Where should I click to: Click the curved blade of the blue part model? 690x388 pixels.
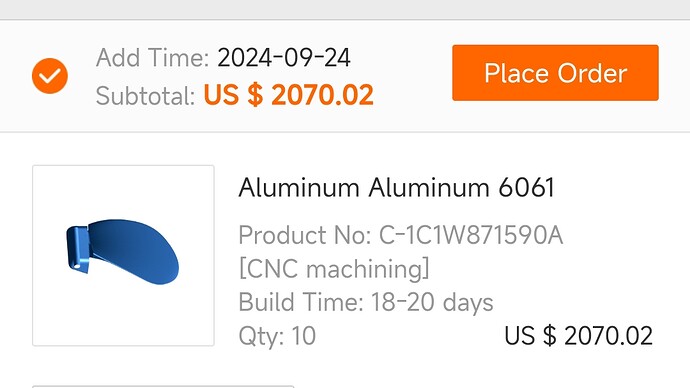[134, 251]
